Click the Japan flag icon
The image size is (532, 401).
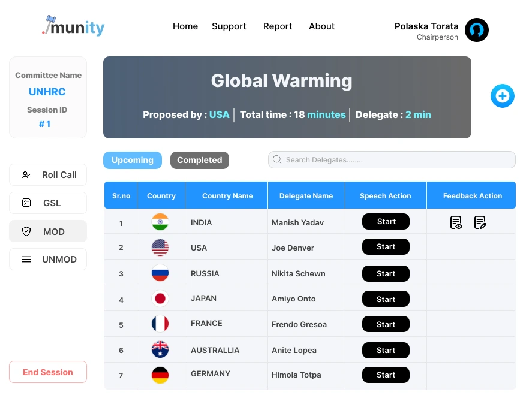(x=160, y=299)
